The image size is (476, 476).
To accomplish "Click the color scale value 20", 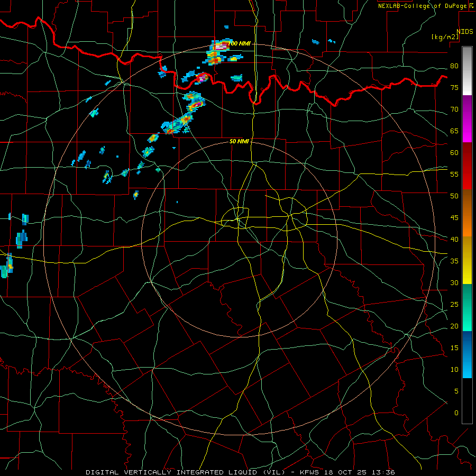I will point(454,326).
